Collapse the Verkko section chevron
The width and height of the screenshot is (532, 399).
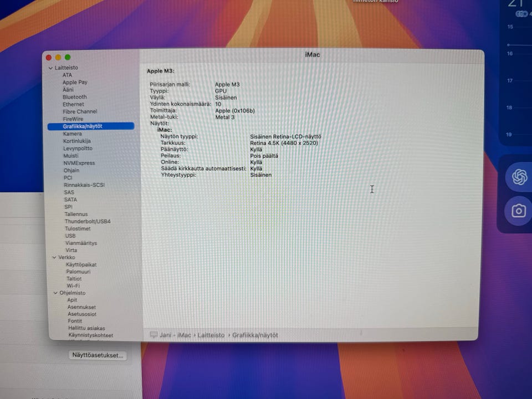[x=54, y=257]
